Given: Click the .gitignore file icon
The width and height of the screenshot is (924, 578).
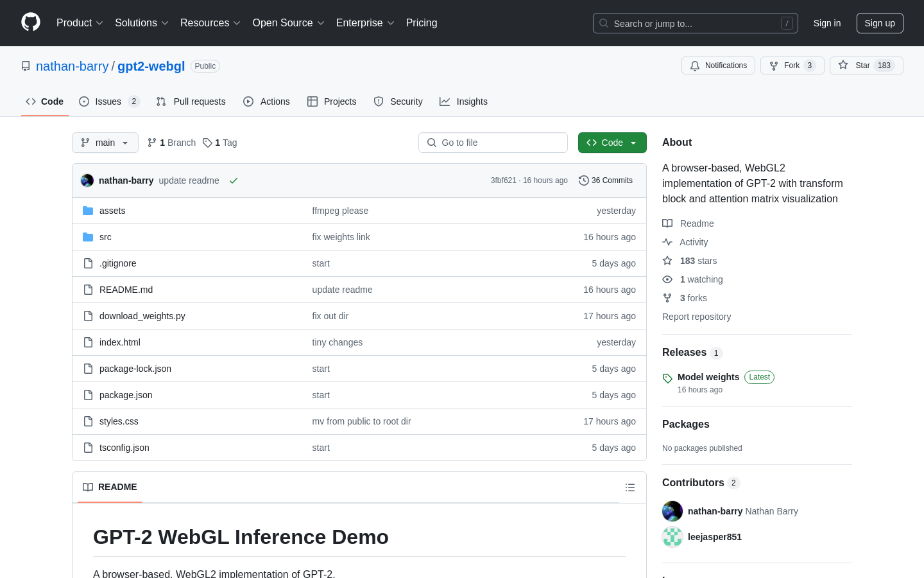Looking at the screenshot, I should click(x=88, y=263).
